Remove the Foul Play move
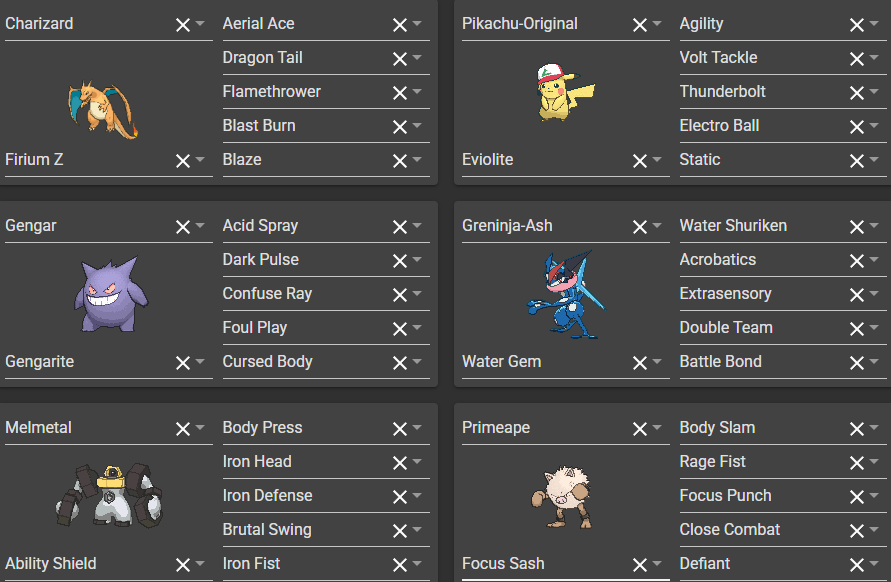Image resolution: width=891 pixels, height=582 pixels. [x=400, y=329]
